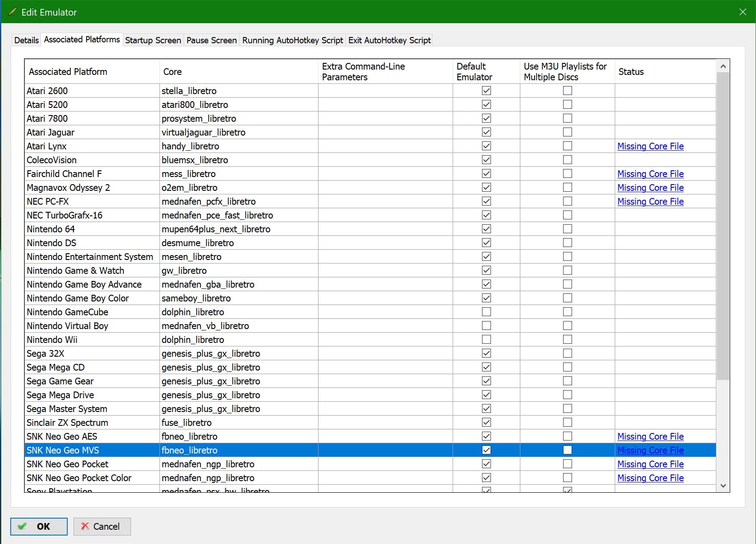The width and height of the screenshot is (756, 544).
Task: Select the Associated Platforms tab
Action: coord(82,40)
